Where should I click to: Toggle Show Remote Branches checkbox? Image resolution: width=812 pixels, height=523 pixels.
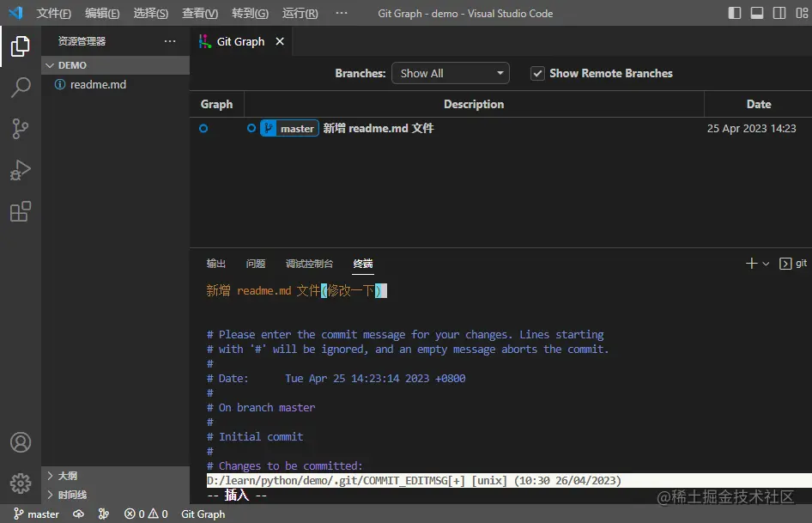tap(537, 74)
